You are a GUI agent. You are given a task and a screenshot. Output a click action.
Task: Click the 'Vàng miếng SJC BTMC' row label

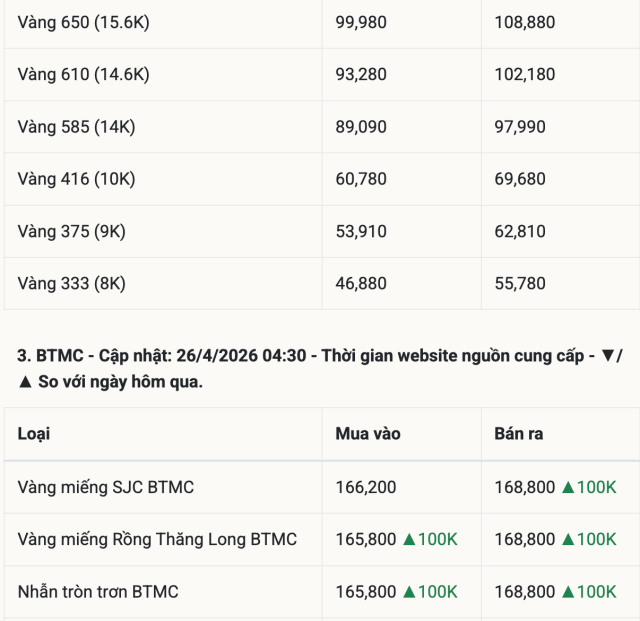[106, 487]
